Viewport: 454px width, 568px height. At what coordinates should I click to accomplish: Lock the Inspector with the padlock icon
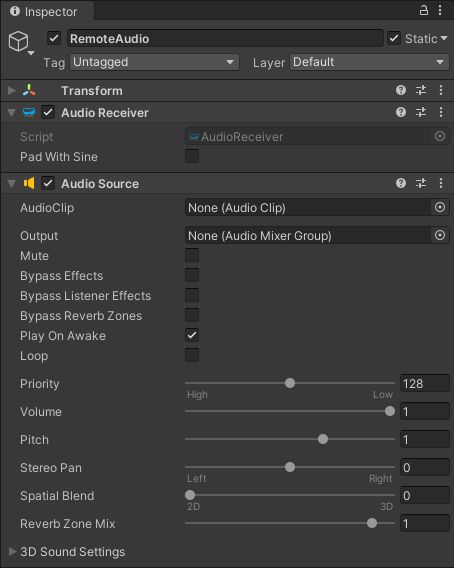423,10
